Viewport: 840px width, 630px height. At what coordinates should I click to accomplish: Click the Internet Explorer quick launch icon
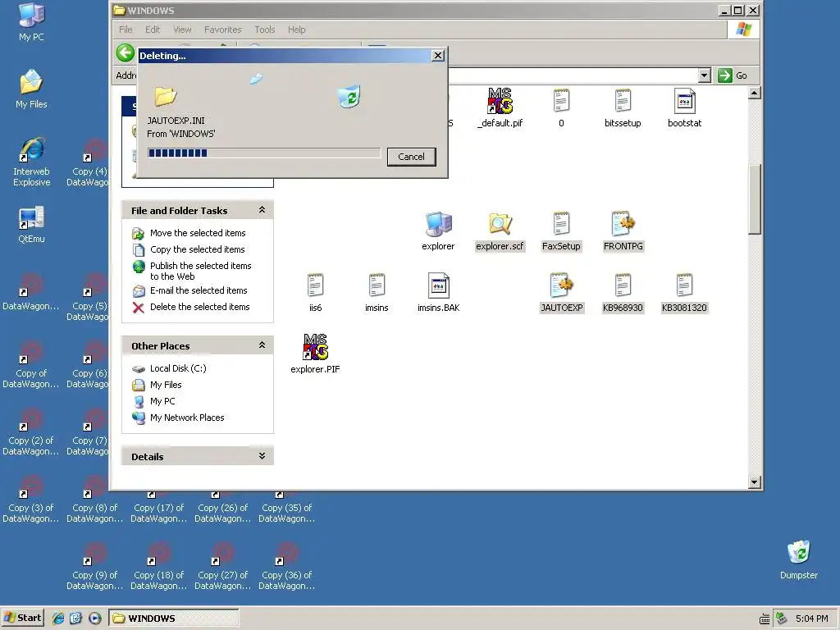(x=58, y=619)
